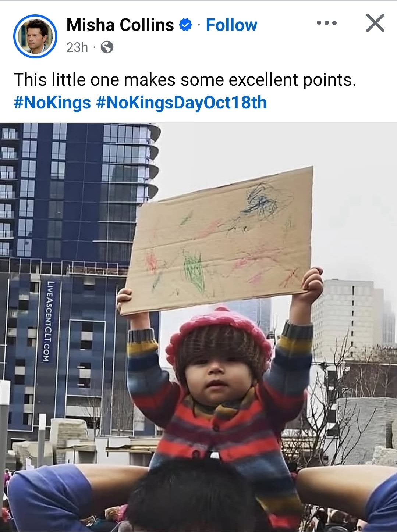The width and height of the screenshot is (397, 532).
Task: Click the blue verified badge icon
Action: click(x=185, y=25)
